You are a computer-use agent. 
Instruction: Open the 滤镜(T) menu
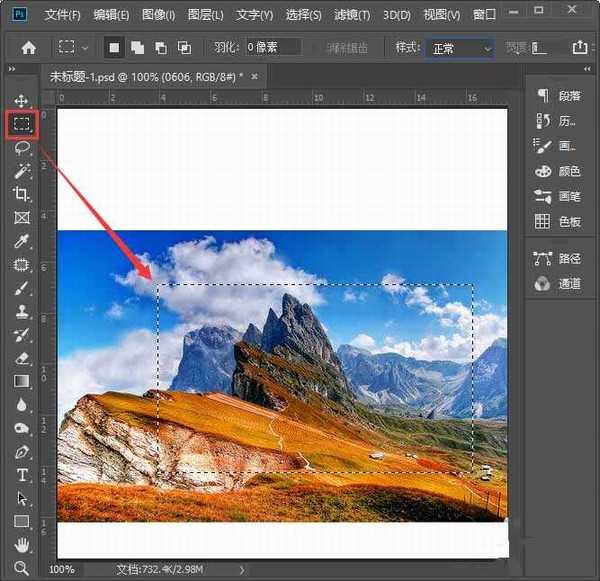[350, 15]
